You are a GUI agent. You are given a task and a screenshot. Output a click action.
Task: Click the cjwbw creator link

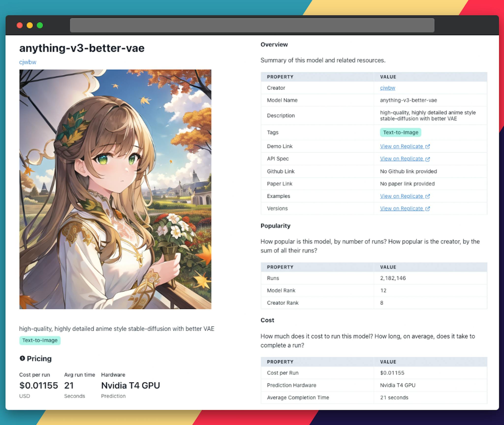[x=27, y=61]
